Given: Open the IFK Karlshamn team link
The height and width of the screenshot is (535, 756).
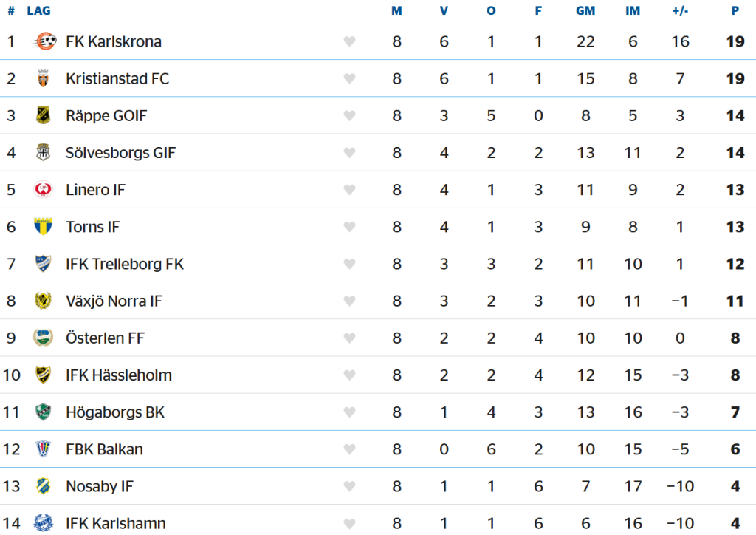Looking at the screenshot, I should click(115, 523).
